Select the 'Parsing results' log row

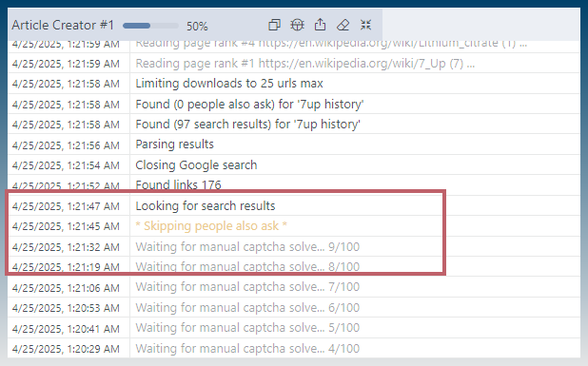point(294,144)
